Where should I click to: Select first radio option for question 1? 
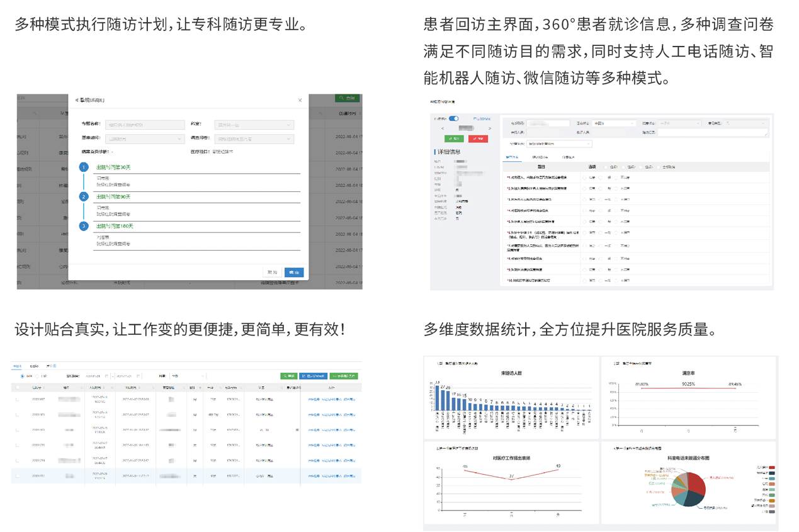tap(584, 178)
